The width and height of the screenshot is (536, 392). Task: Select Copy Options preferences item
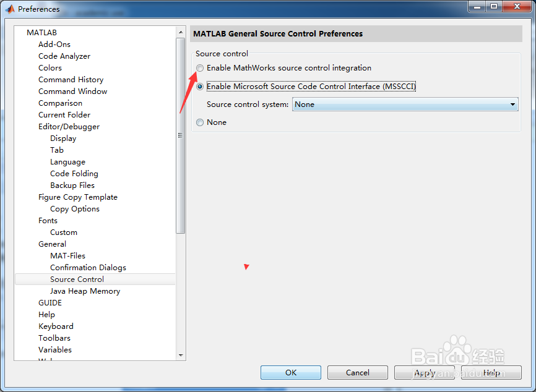coord(75,208)
